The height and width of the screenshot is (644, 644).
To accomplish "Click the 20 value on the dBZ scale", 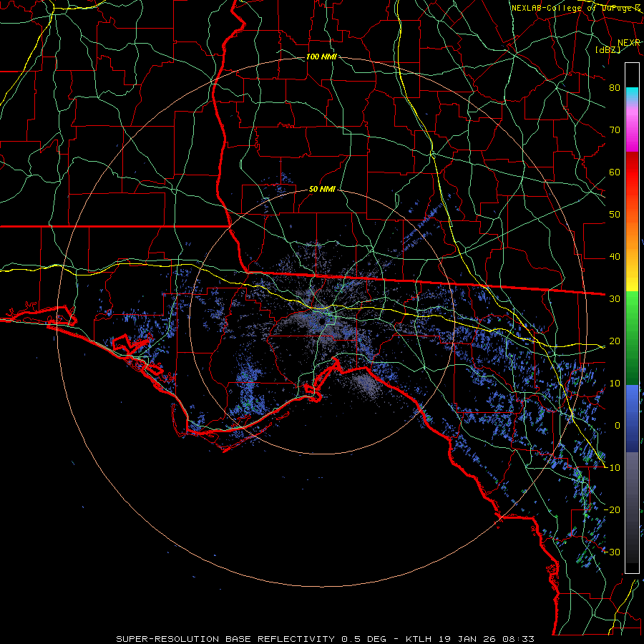I will tap(615, 341).
